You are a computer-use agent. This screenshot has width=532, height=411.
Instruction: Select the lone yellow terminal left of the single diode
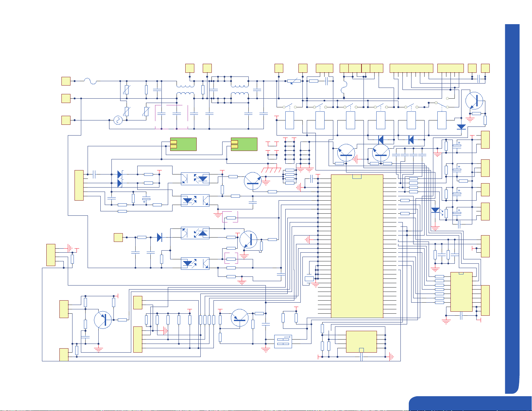(x=118, y=237)
